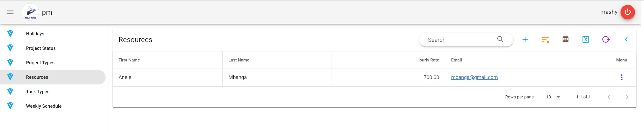Export the table to Excel
The height and width of the screenshot is (132, 644).
[x=586, y=40]
